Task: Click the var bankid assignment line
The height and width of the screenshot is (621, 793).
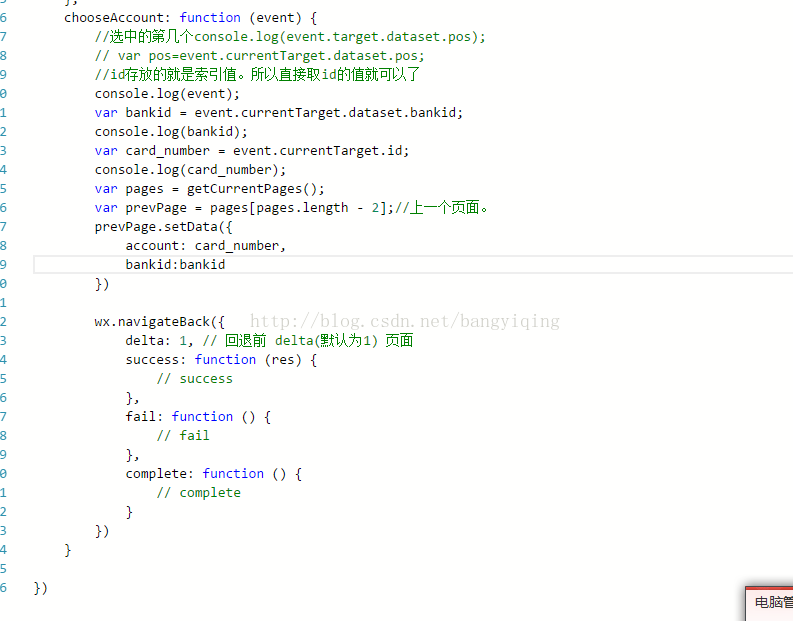Action: (x=279, y=113)
